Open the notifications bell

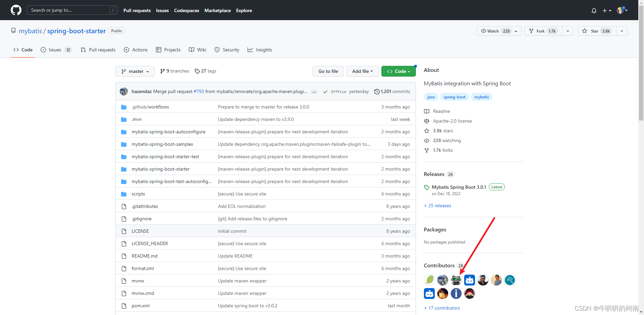pos(594,10)
